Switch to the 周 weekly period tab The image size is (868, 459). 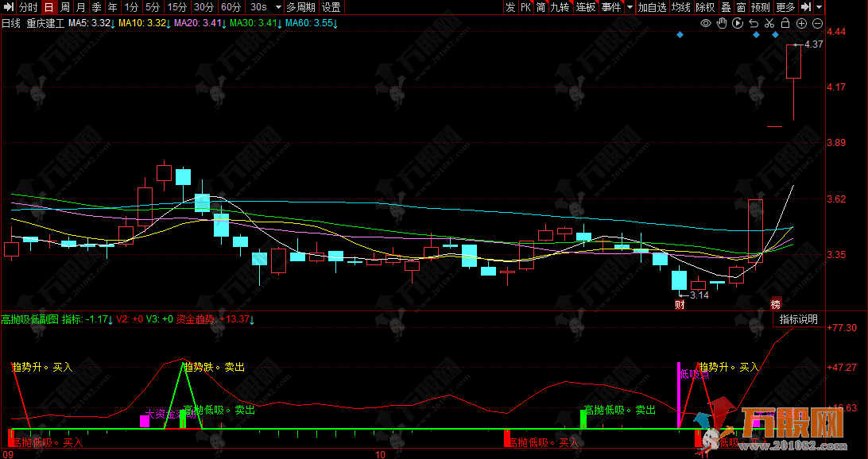coord(65,7)
